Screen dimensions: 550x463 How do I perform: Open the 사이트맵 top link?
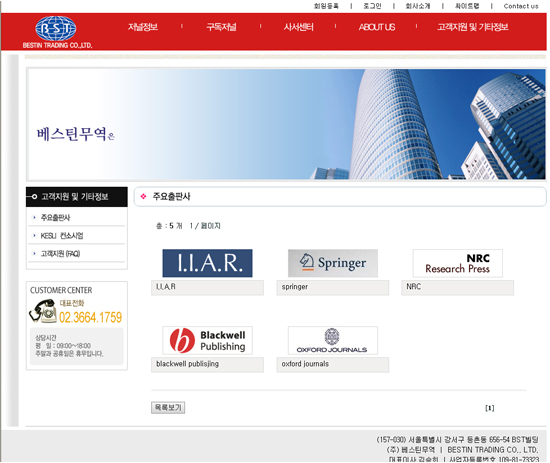tap(467, 6)
